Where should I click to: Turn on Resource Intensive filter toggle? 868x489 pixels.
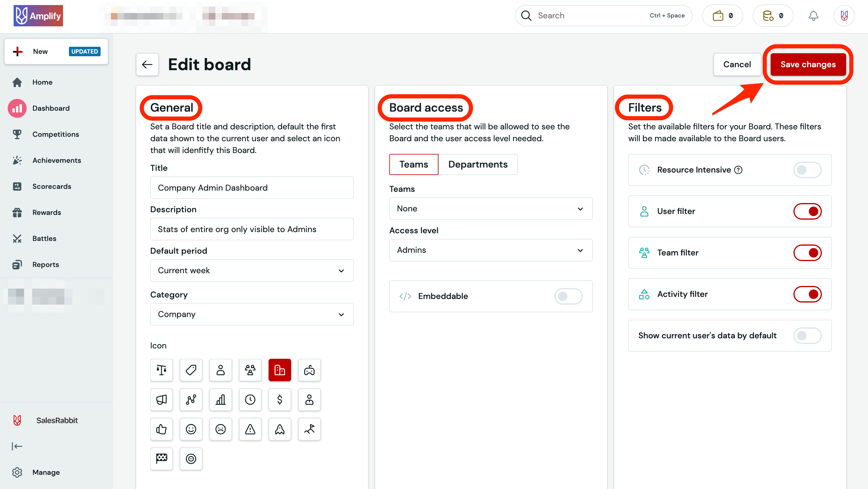pos(807,170)
